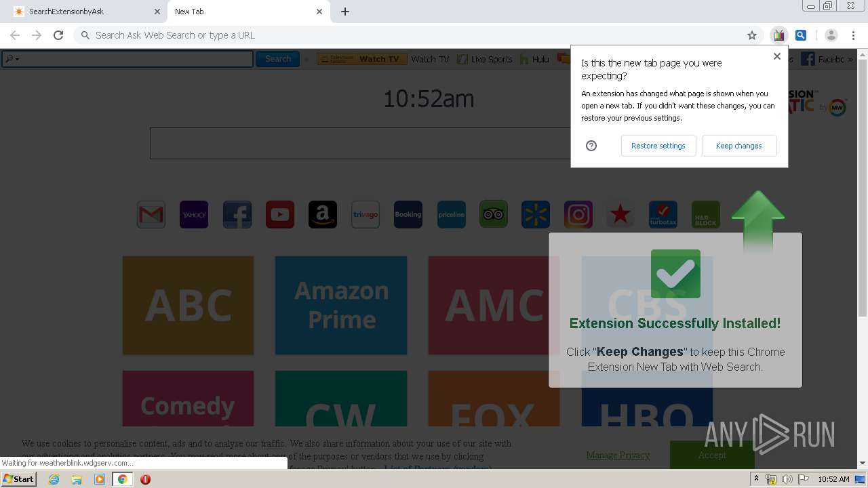868x488 pixels.
Task: Launch Internet Explorer from taskbar
Action: 54,479
